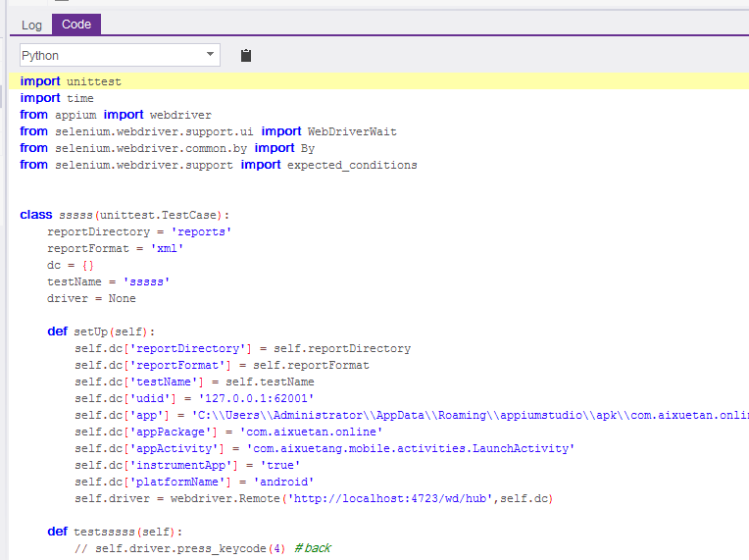Click the webdriver.Remote localhost line

[x=314, y=499]
